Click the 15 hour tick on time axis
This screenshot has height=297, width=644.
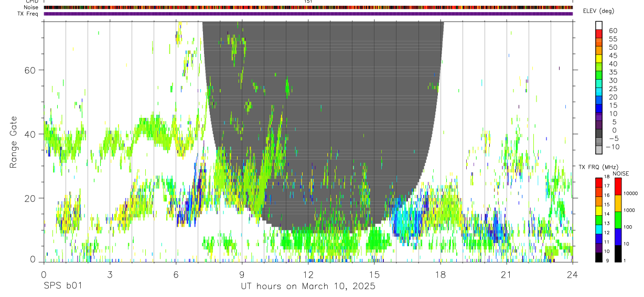pyautogui.click(x=374, y=274)
